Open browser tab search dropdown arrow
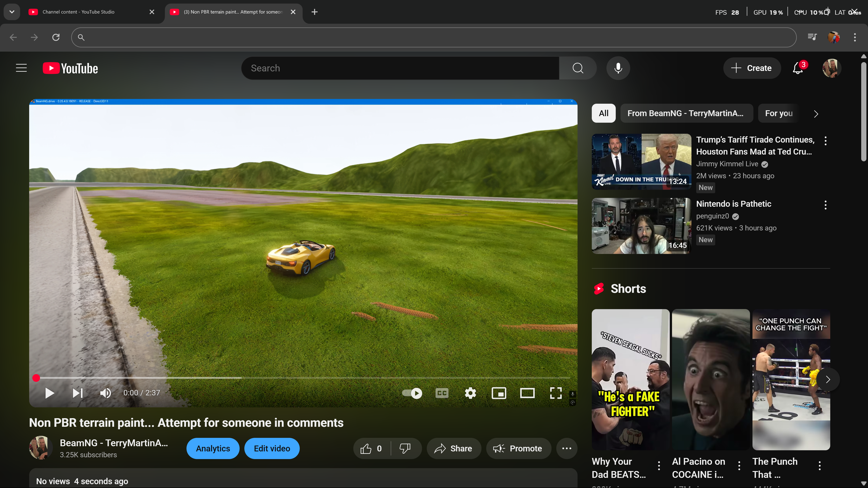This screenshot has height=488, width=868. pyautogui.click(x=12, y=12)
